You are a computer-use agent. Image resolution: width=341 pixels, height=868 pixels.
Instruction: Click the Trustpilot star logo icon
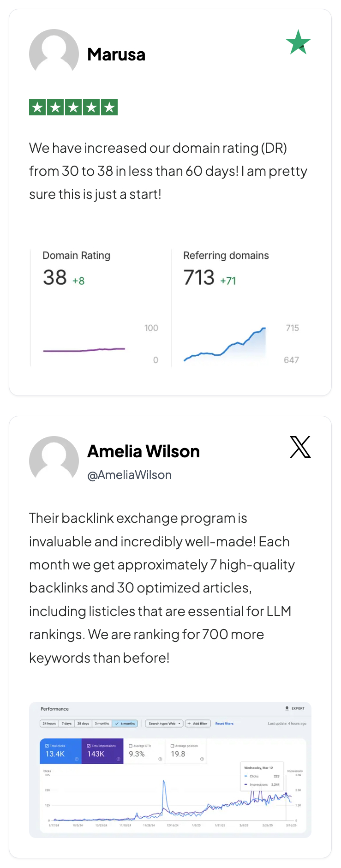pyautogui.click(x=298, y=42)
